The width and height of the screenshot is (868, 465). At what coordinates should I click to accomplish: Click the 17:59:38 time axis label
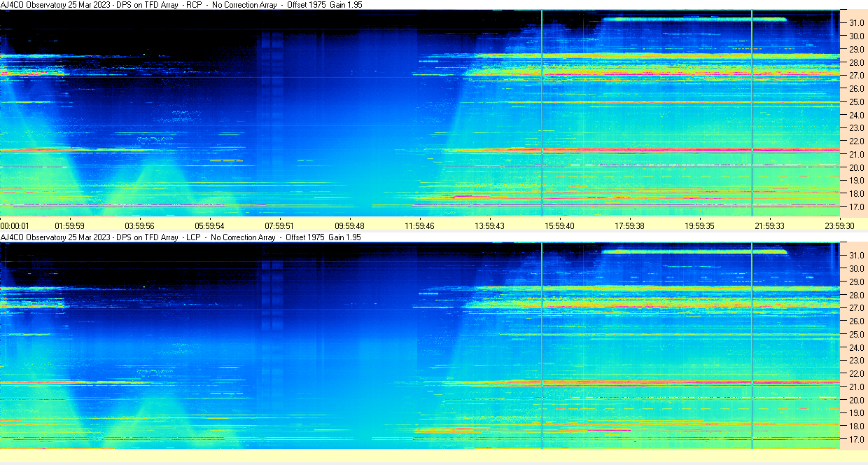(629, 225)
